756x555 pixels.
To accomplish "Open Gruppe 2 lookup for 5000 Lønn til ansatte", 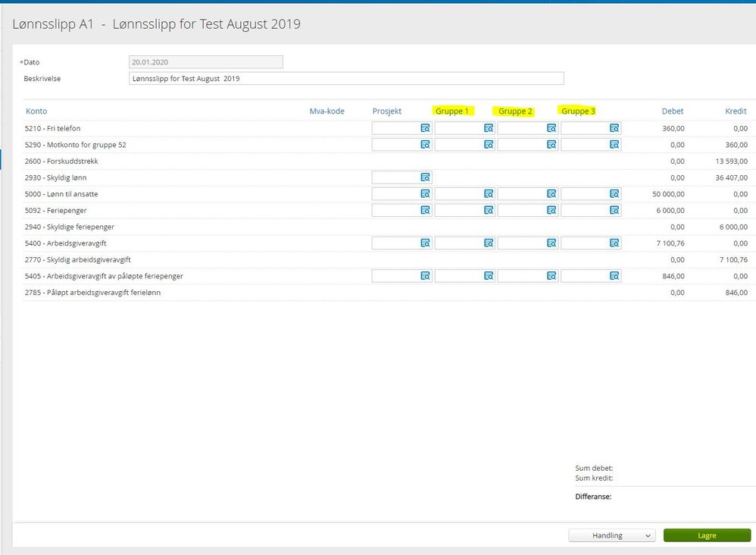I will 551,194.
